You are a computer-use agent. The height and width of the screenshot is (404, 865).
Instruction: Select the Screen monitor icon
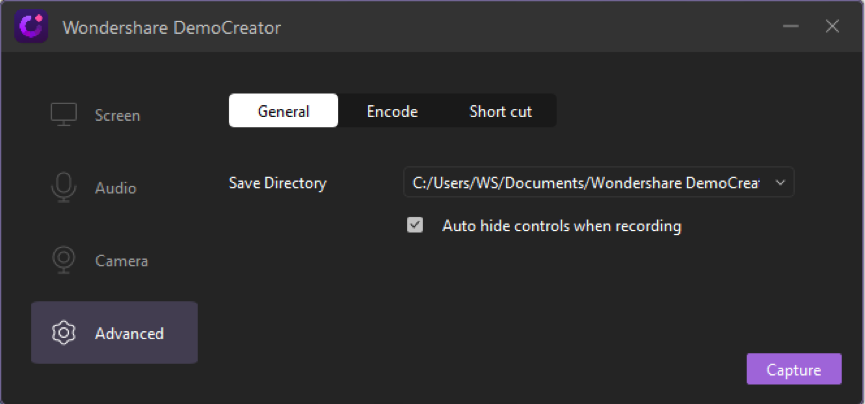click(x=63, y=115)
